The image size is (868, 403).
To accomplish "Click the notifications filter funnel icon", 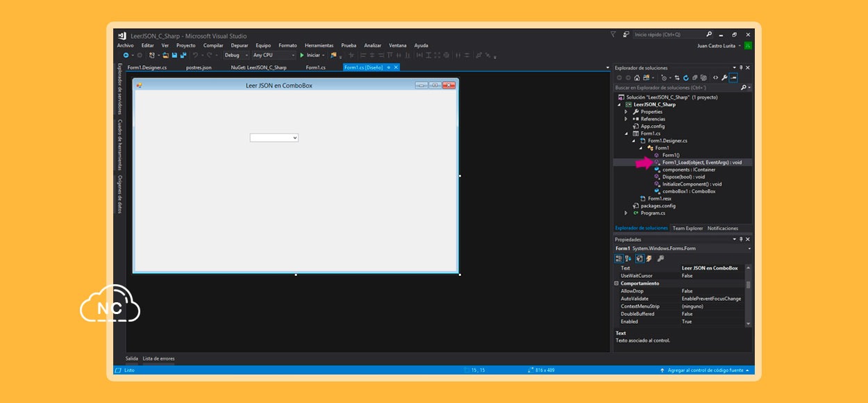I will (x=612, y=34).
